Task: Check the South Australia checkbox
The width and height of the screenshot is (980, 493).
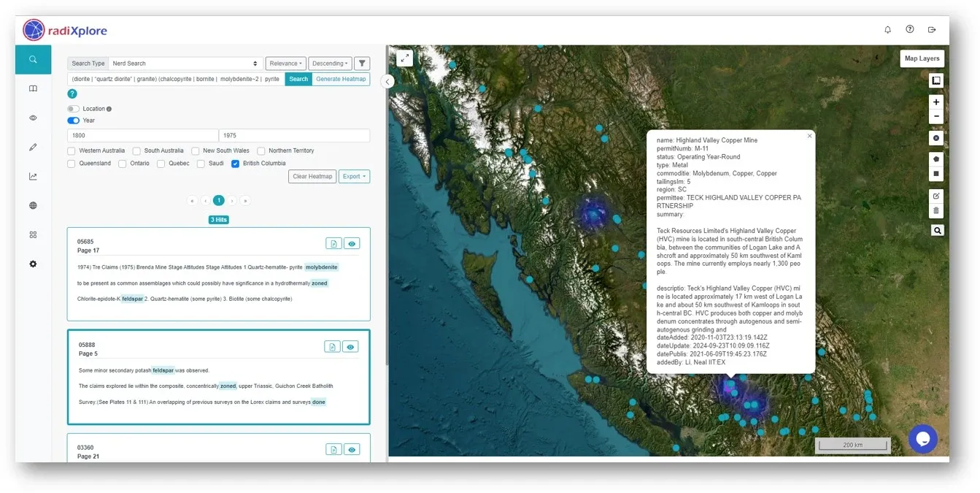Action: (136, 151)
